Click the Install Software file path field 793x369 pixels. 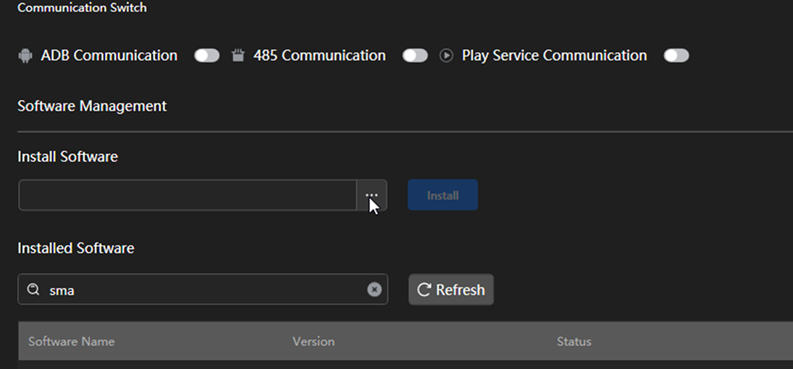coord(188,195)
